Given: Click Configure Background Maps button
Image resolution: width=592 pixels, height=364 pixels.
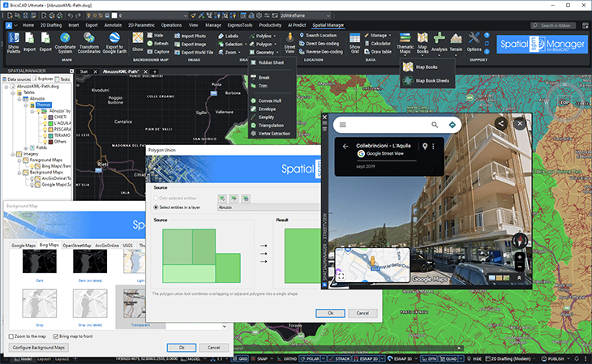Looking at the screenshot, I should [37, 347].
